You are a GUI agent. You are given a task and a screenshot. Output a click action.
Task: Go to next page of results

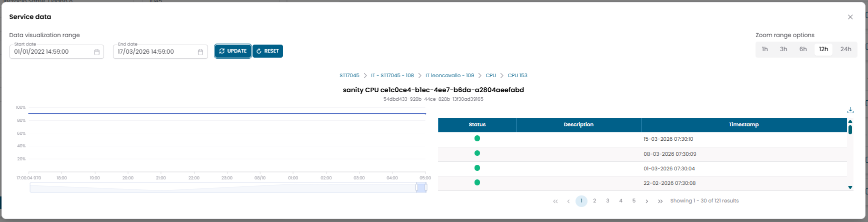tap(646, 201)
